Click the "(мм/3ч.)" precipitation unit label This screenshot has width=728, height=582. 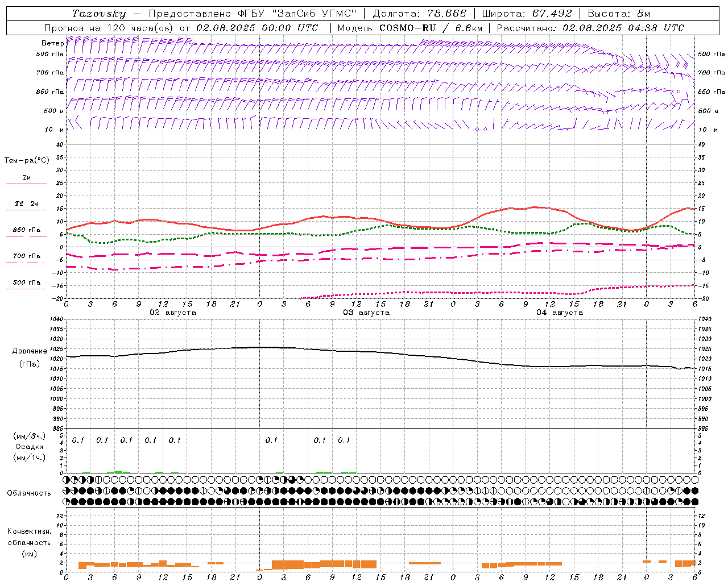tap(29, 436)
